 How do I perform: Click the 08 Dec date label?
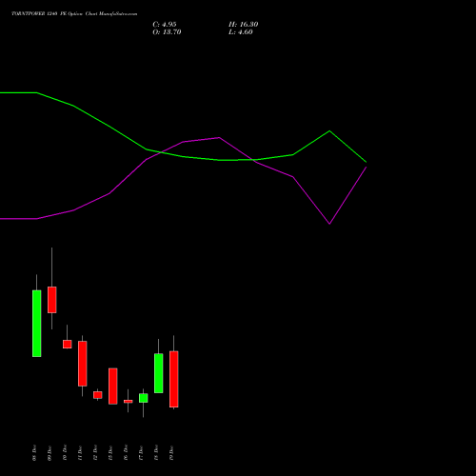click(x=34, y=453)
